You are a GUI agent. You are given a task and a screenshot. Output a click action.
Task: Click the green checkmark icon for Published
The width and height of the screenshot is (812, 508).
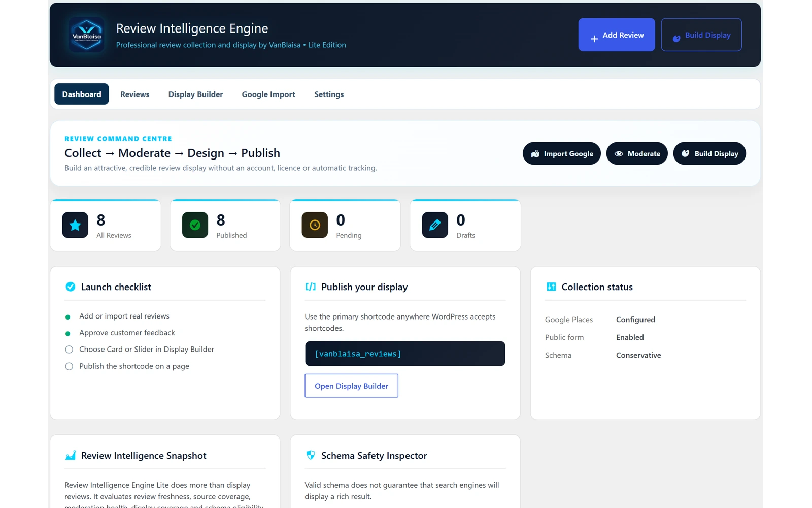click(x=195, y=225)
